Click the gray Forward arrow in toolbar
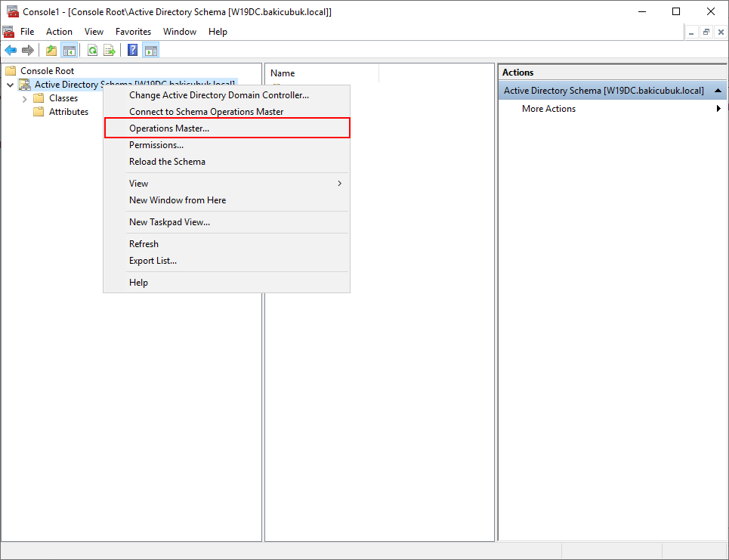This screenshot has width=729, height=560. (x=28, y=50)
